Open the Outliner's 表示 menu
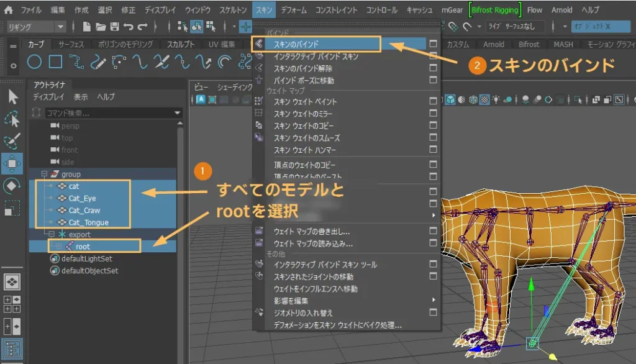 coord(80,96)
